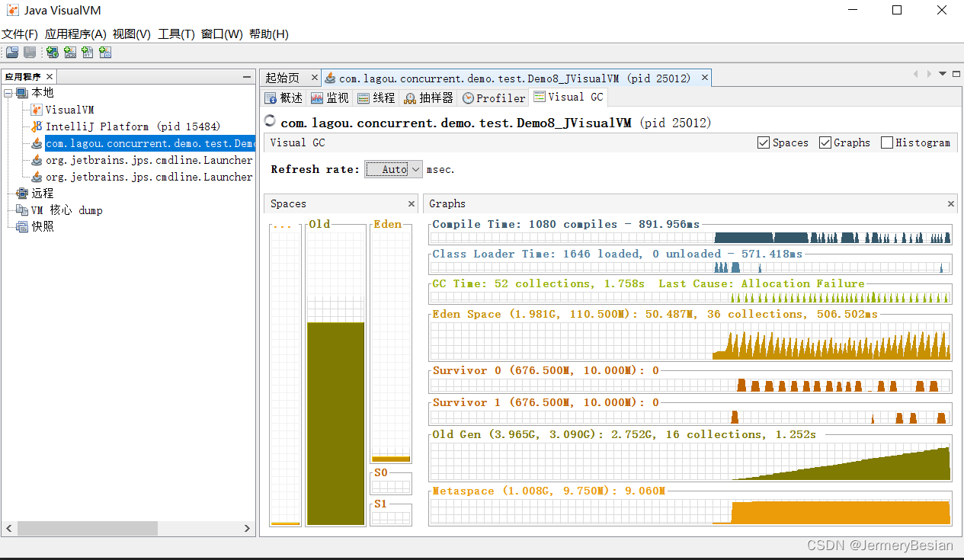The image size is (964, 560).
Task: Click the 快照 snapshots icon
Action: point(22,227)
